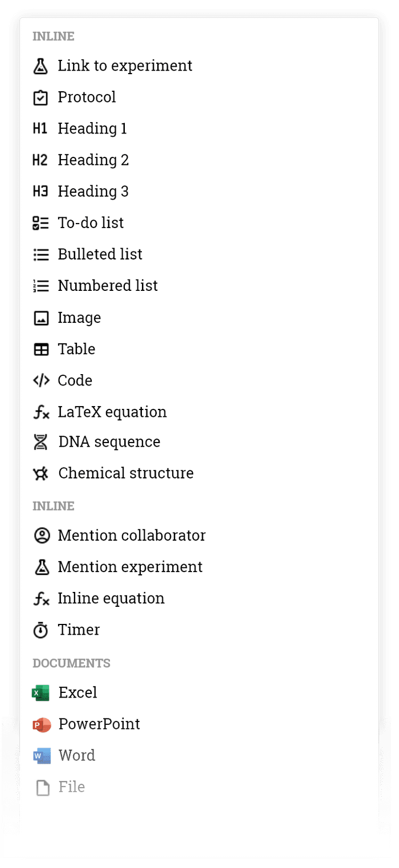Choose Heading 3 from the menu
Screen dimensions: 399x868
pyautogui.click(x=93, y=192)
